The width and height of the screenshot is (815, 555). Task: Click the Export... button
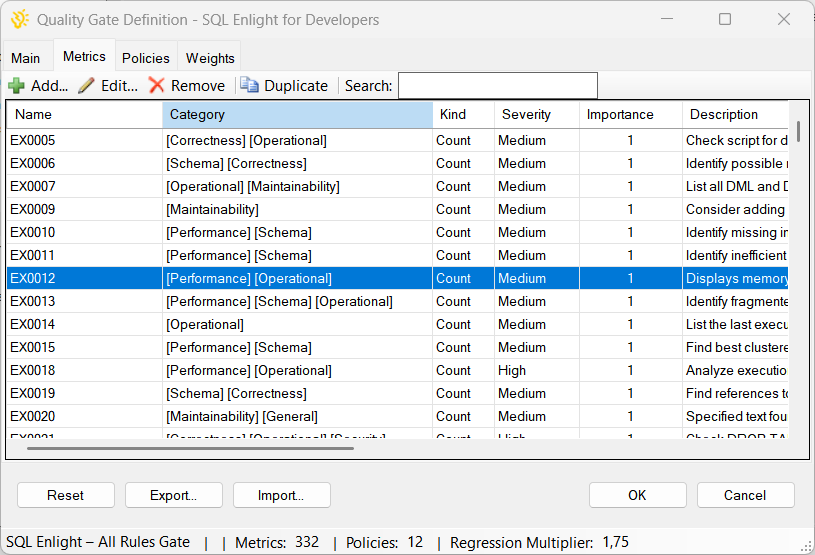174,495
